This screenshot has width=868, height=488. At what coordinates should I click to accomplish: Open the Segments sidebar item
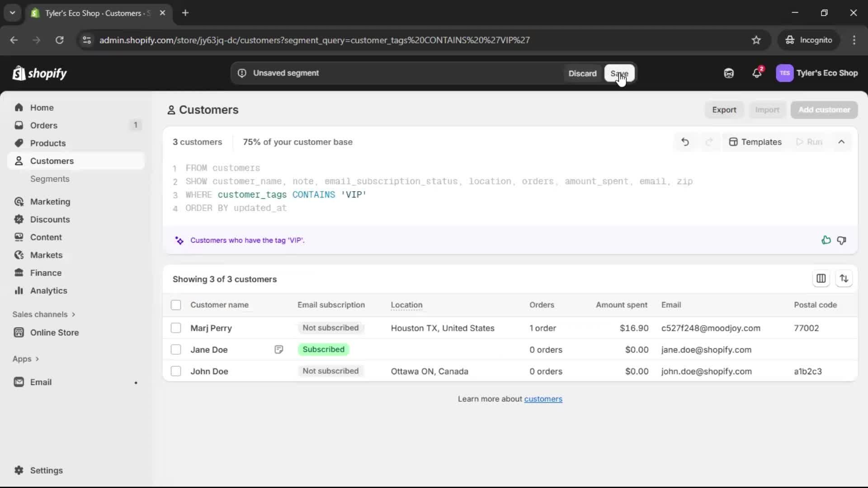(x=50, y=179)
